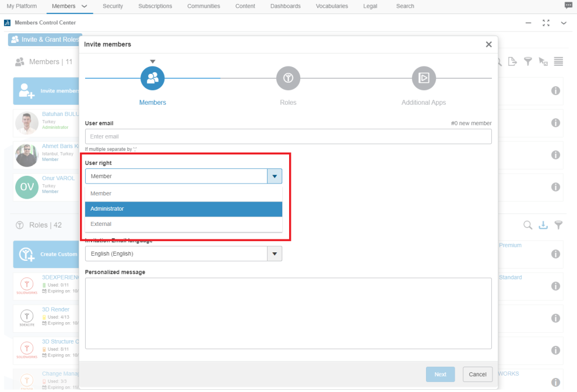Click the download icon in Roles section
Screen dimensions: 577x392
pyautogui.click(x=543, y=225)
